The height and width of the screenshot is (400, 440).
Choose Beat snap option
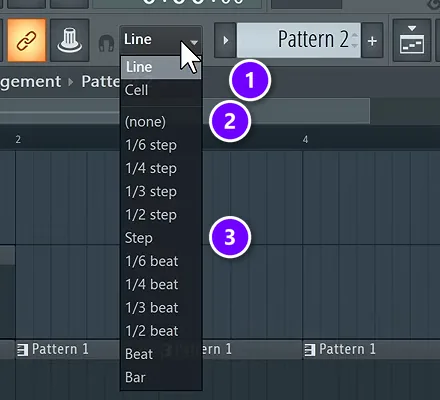point(161,354)
